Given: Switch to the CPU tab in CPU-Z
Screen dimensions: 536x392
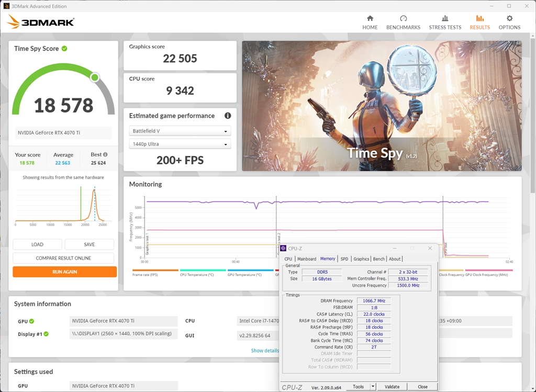Looking at the screenshot, I should [x=288, y=259].
